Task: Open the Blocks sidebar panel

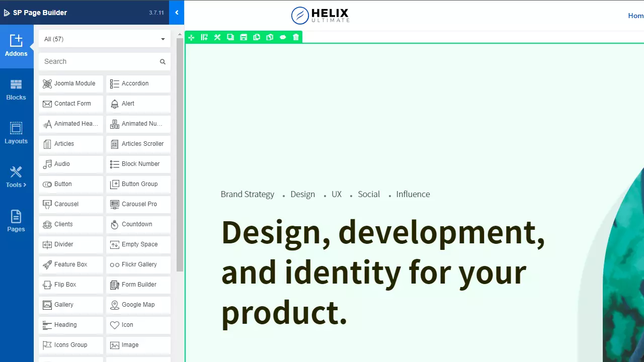Action: (16, 90)
